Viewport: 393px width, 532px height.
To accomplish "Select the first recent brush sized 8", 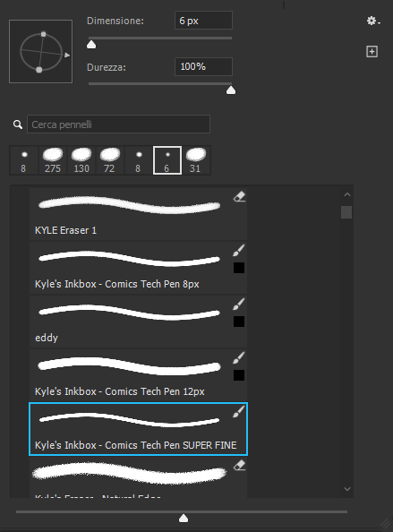I will pos(24,160).
